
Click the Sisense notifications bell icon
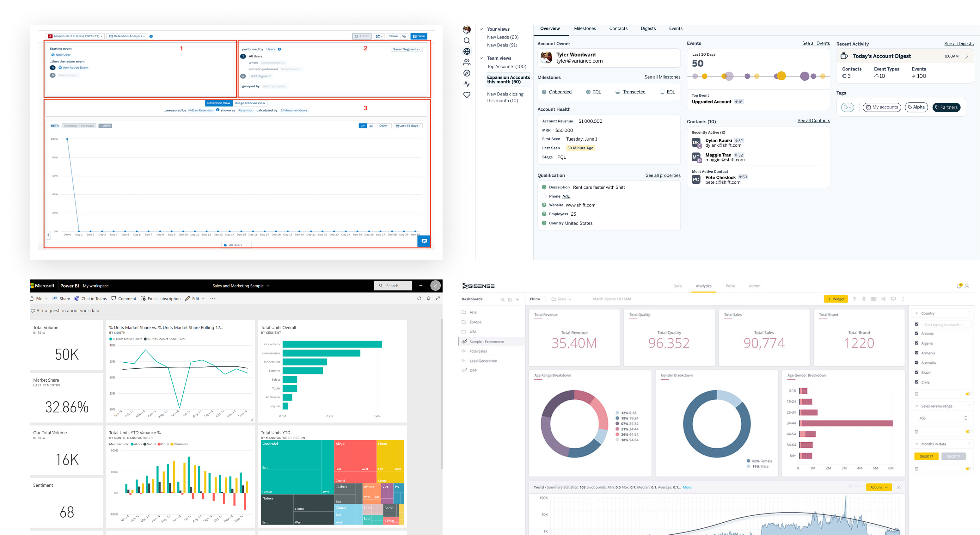(959, 286)
